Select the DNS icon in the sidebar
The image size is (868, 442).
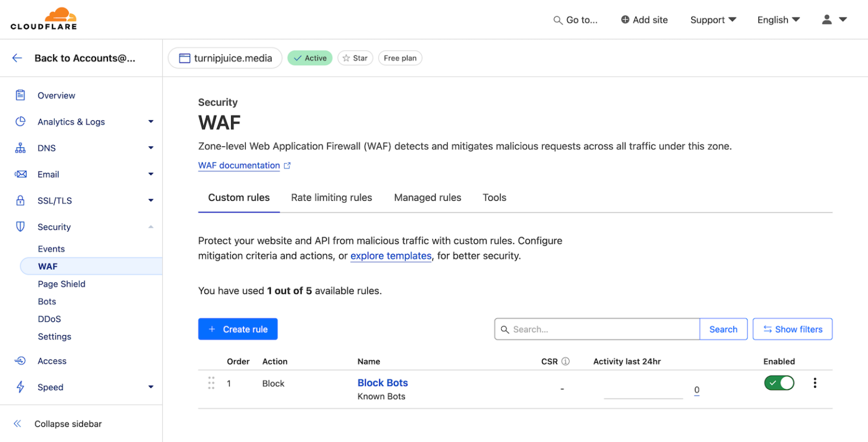coord(20,148)
